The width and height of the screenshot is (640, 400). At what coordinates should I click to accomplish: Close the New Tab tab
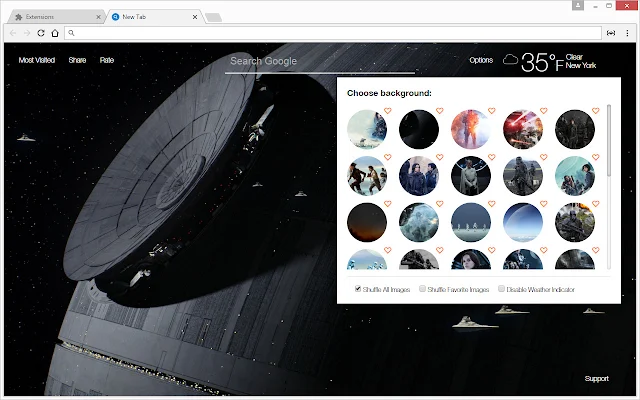point(195,17)
